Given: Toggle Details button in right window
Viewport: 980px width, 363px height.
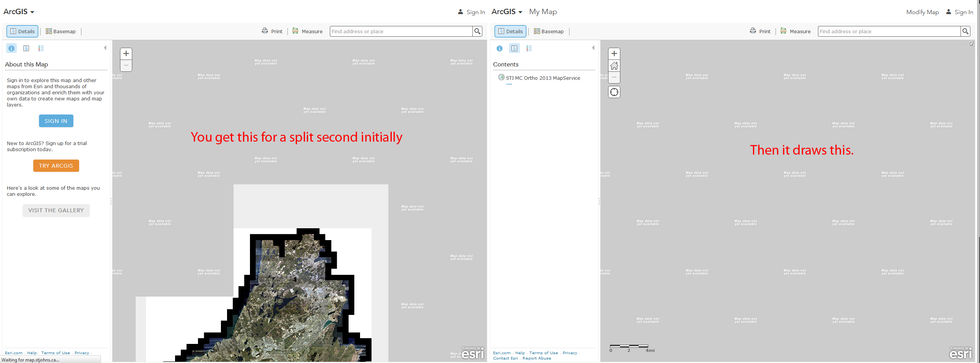Looking at the screenshot, I should click(x=510, y=31).
